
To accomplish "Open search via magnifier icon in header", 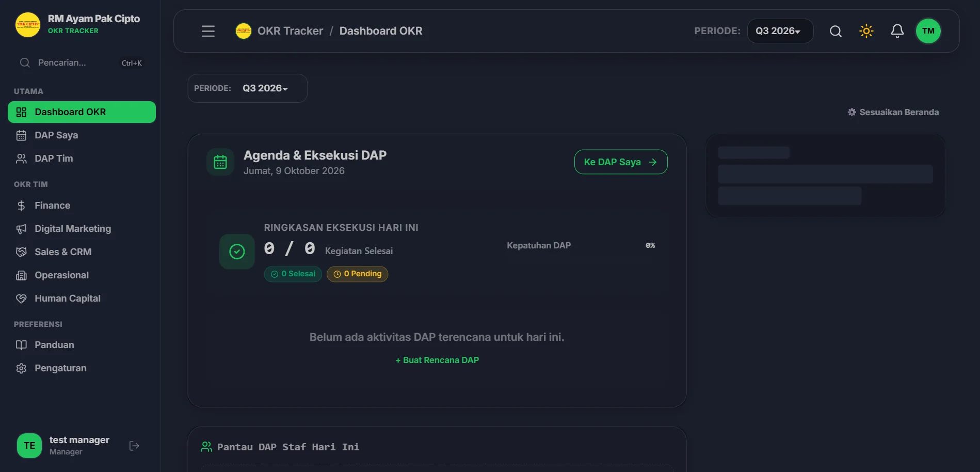I will (x=836, y=31).
